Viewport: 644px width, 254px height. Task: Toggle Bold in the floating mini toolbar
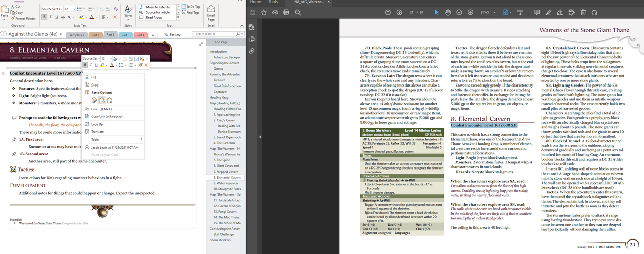coord(85,65)
